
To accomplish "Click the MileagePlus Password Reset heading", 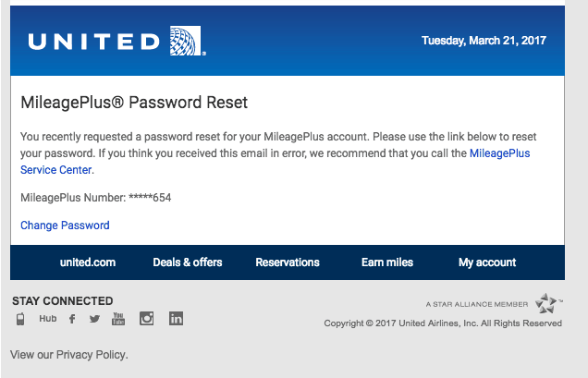I will click(x=134, y=103).
